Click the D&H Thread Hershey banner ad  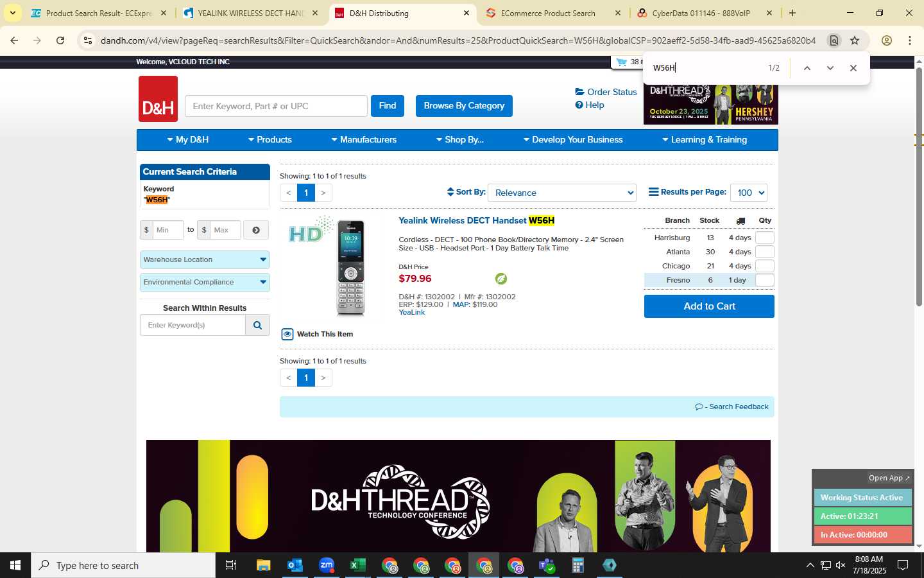point(711,104)
